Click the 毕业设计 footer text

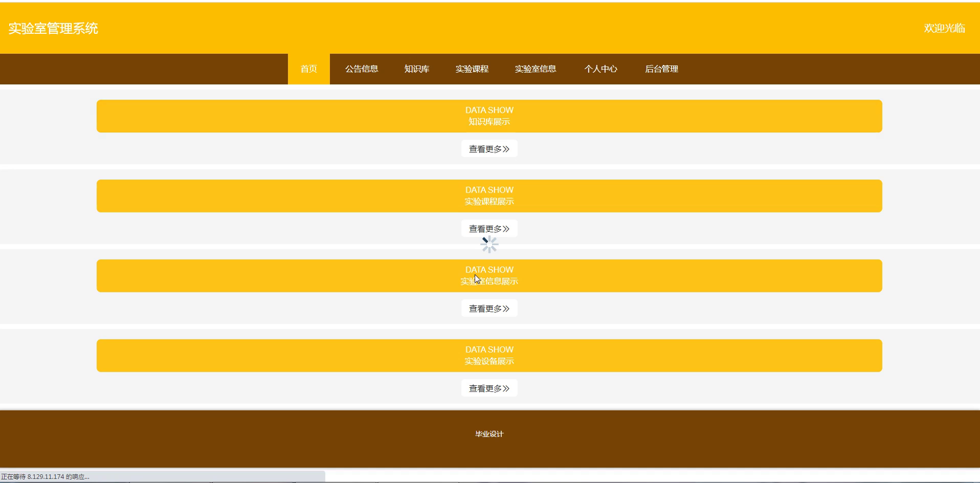click(x=489, y=434)
